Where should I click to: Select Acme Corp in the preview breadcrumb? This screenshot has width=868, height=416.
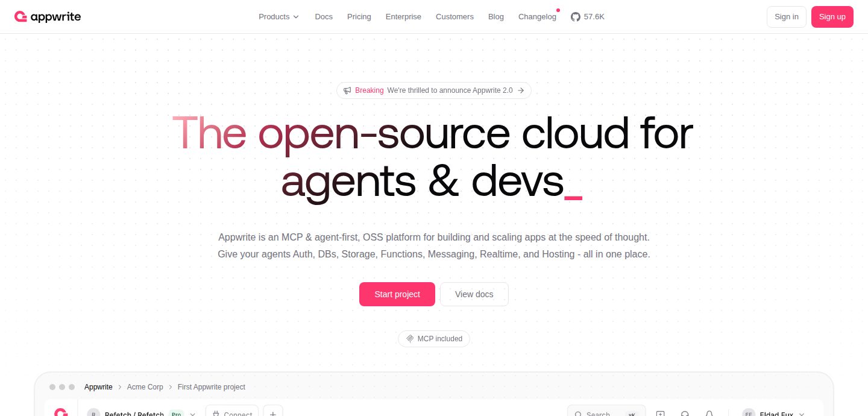click(145, 387)
